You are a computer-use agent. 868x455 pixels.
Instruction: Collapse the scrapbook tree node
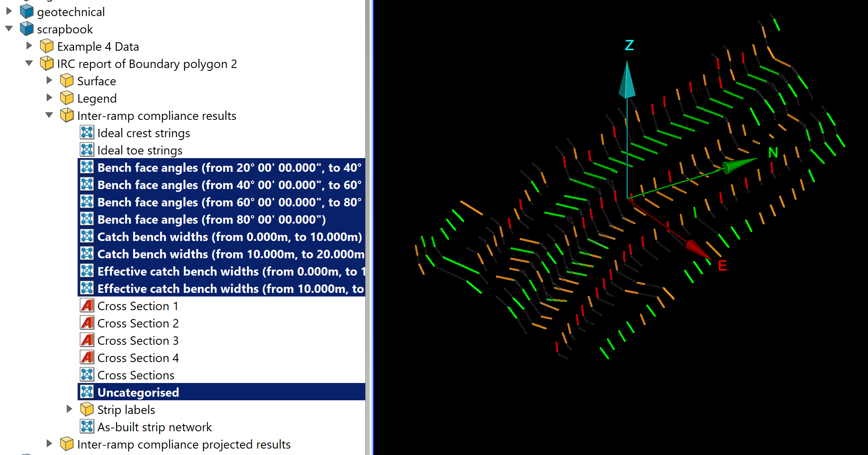9,29
